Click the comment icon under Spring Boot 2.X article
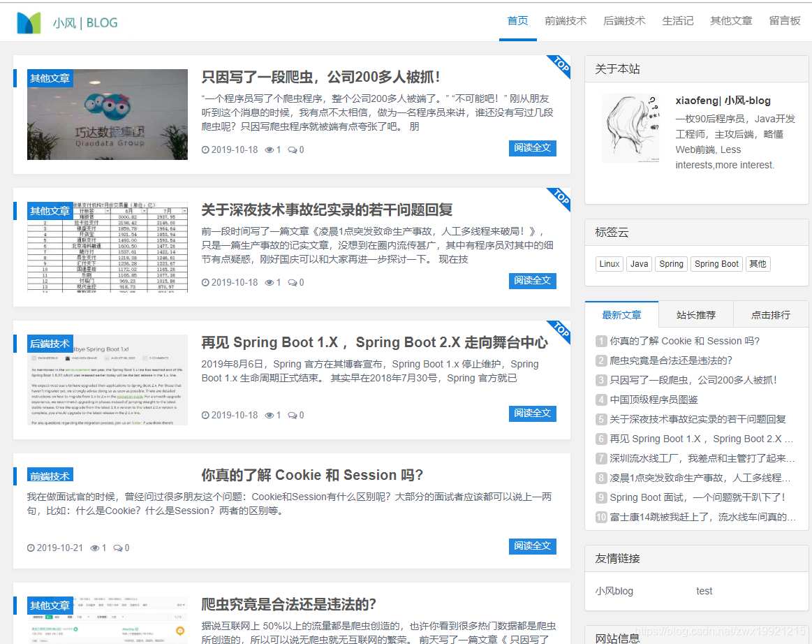Viewport: 812px width, 644px height. click(x=292, y=415)
